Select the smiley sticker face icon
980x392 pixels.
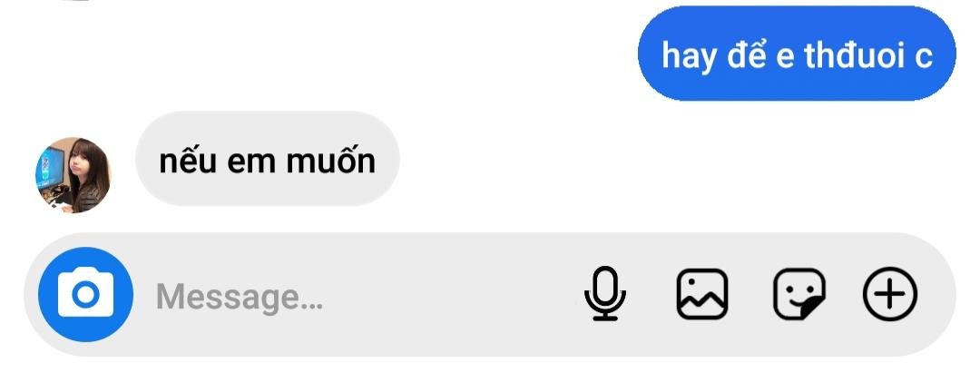click(x=799, y=294)
